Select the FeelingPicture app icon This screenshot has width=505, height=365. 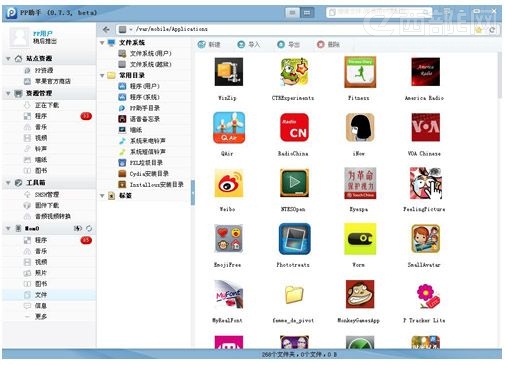point(425,183)
